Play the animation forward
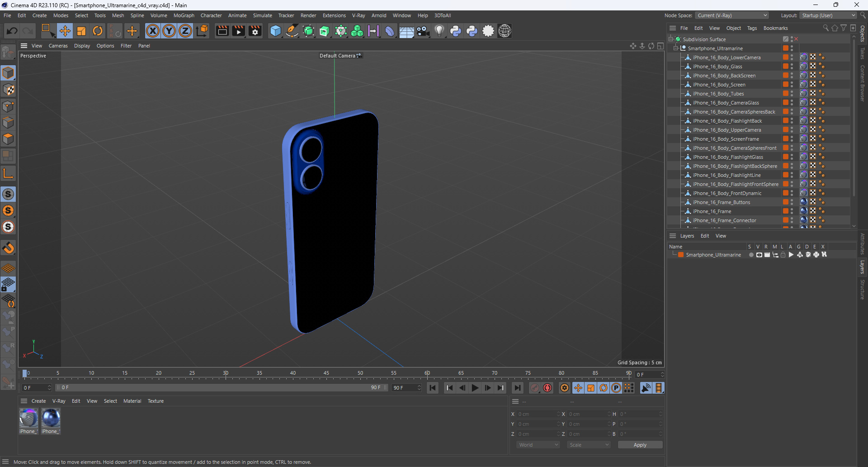This screenshot has width=868, height=467. point(475,388)
